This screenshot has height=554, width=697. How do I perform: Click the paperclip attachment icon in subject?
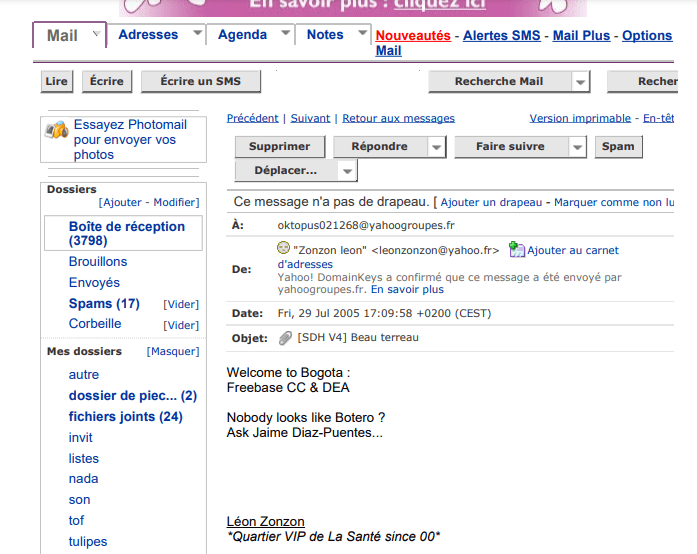point(285,338)
